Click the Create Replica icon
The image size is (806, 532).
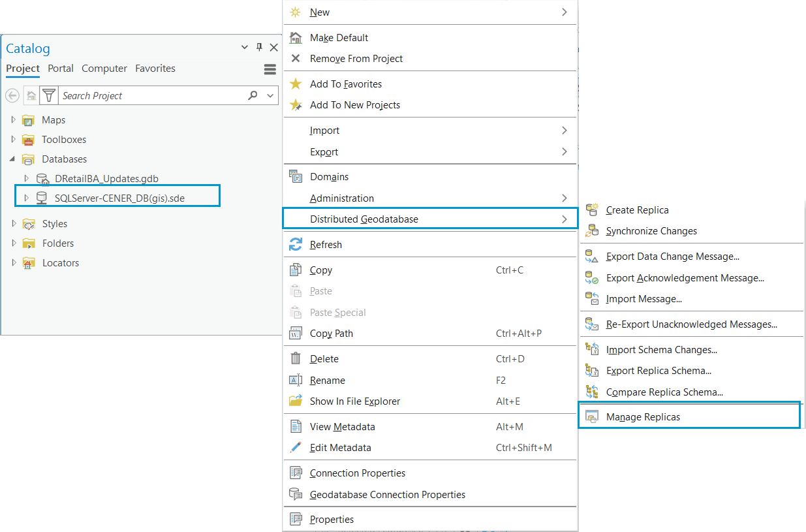[x=592, y=210]
